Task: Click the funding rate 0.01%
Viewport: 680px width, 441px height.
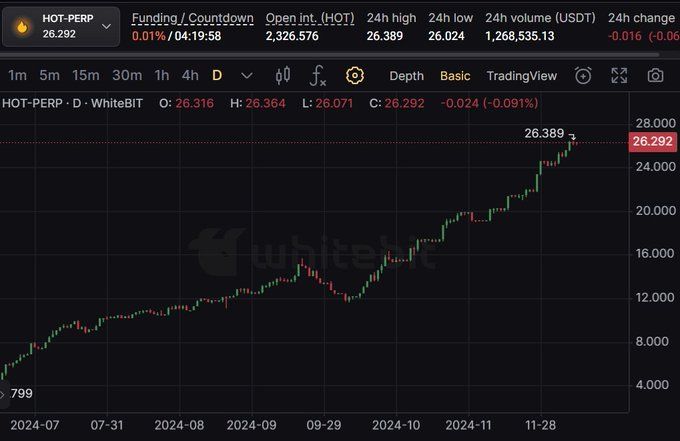Action: tap(148, 36)
